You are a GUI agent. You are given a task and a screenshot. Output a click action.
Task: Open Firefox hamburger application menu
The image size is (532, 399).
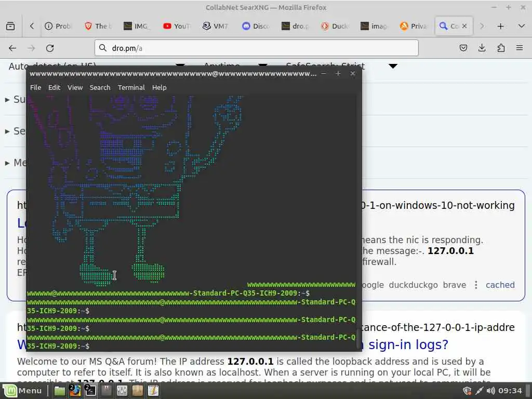tap(520, 48)
